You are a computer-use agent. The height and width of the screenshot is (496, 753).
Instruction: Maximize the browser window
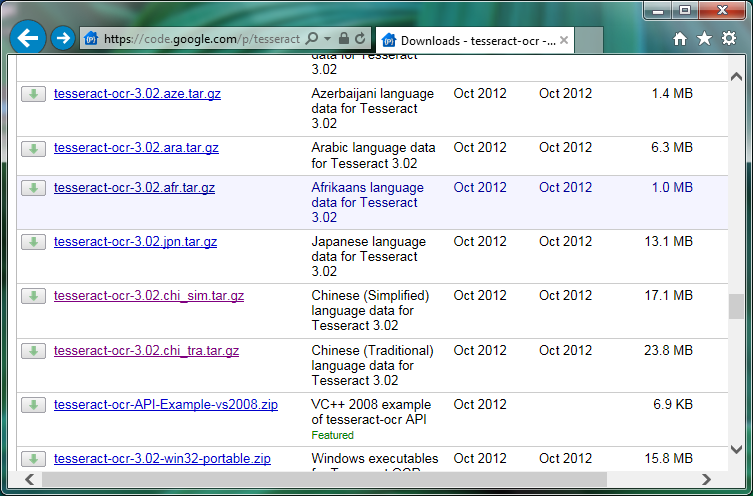(x=685, y=11)
